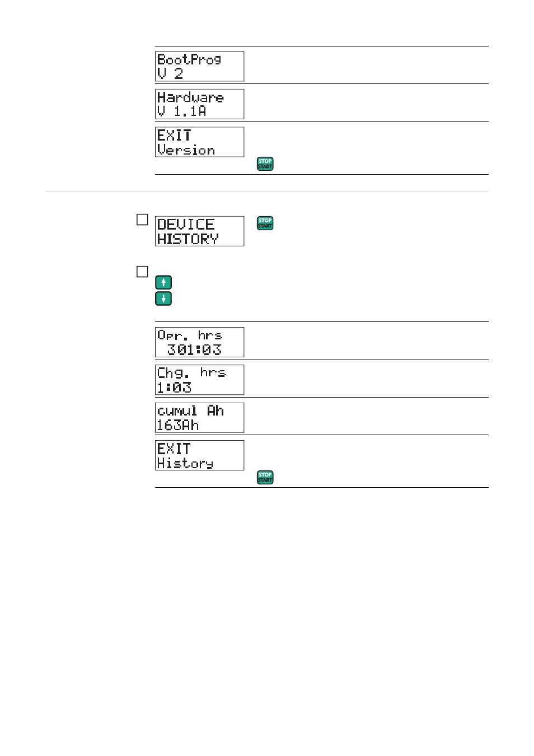Viewport: 534px width, 756px height.
Task: Click the STOP/START icon next to DEVICE HISTORY
Action: pyautogui.click(x=265, y=223)
